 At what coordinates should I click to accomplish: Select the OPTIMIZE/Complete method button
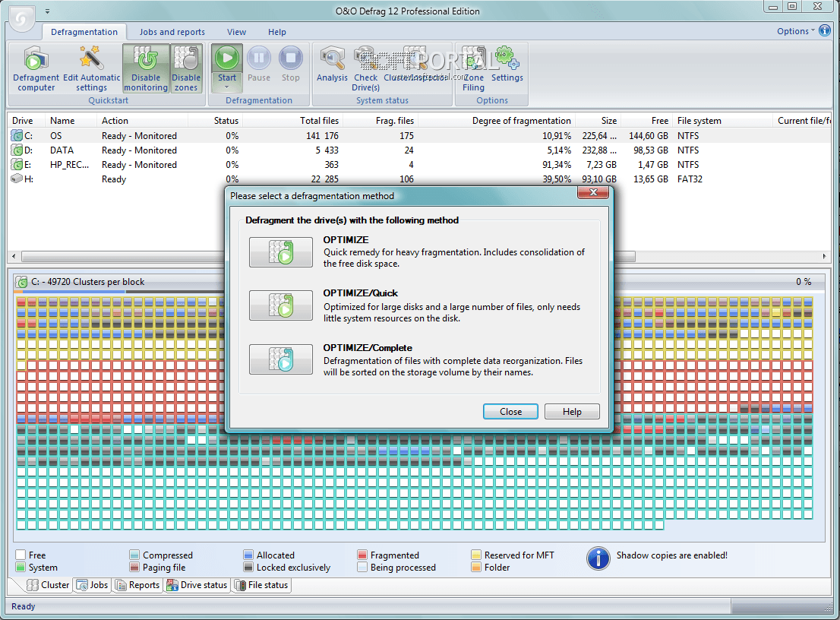click(x=281, y=359)
